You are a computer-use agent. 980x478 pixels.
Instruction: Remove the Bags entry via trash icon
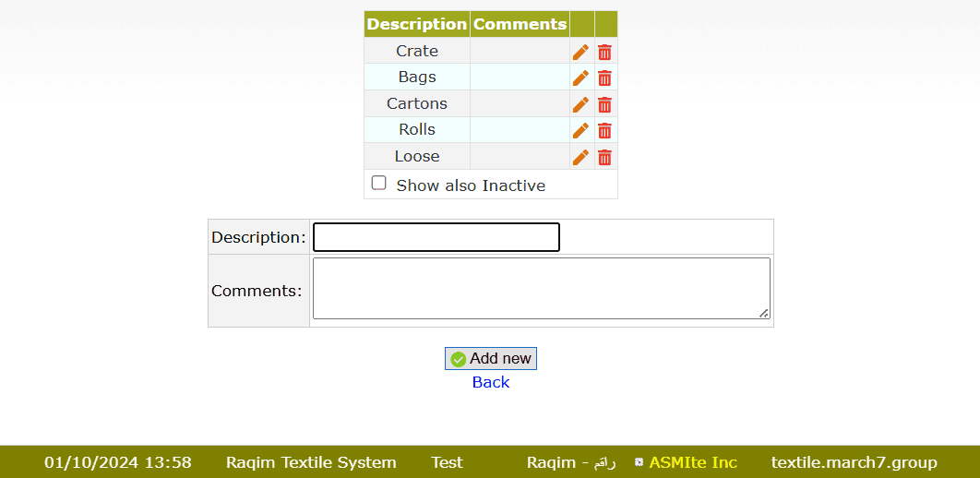[604, 78]
